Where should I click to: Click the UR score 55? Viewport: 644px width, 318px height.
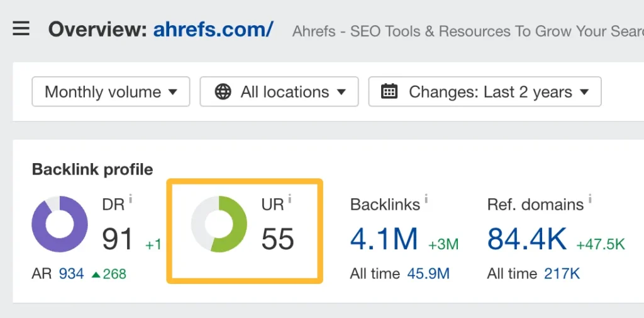click(x=278, y=239)
